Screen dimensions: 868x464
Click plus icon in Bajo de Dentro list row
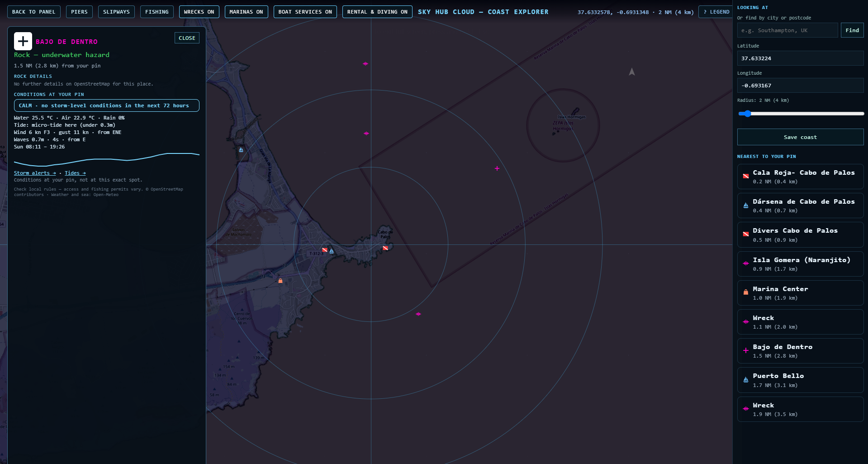746,350
